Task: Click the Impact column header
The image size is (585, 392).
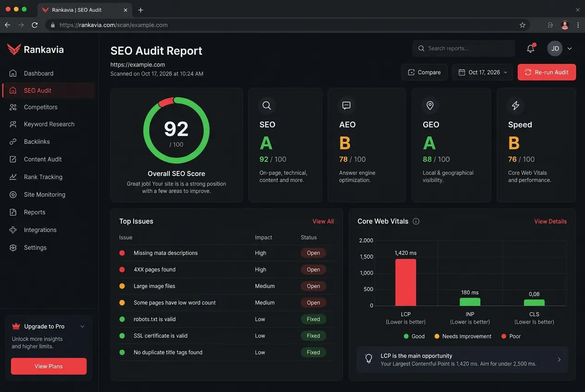Action: (x=263, y=238)
